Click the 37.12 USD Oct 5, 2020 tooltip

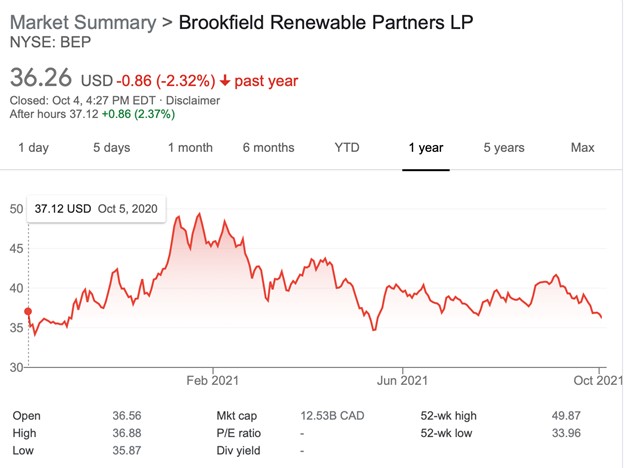click(96, 209)
